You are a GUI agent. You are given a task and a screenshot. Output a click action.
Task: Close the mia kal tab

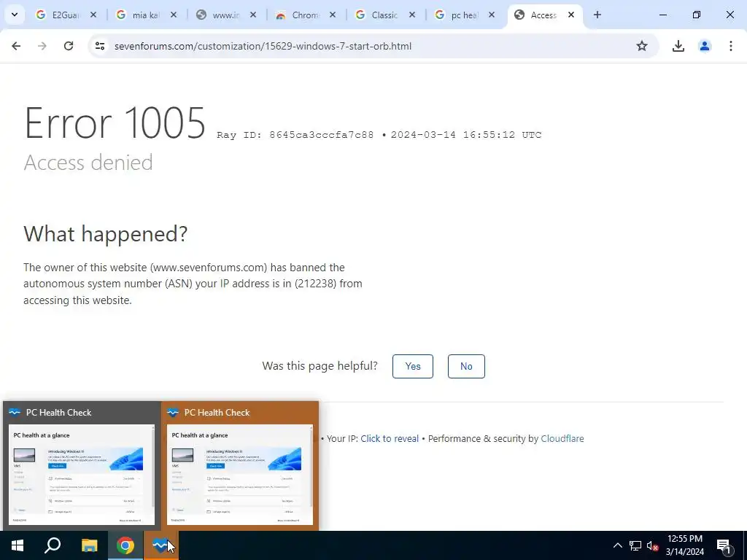(174, 15)
